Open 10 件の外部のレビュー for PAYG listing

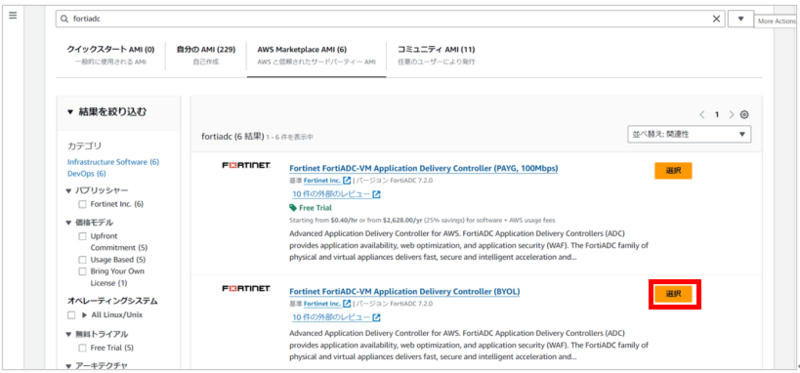click(x=331, y=194)
